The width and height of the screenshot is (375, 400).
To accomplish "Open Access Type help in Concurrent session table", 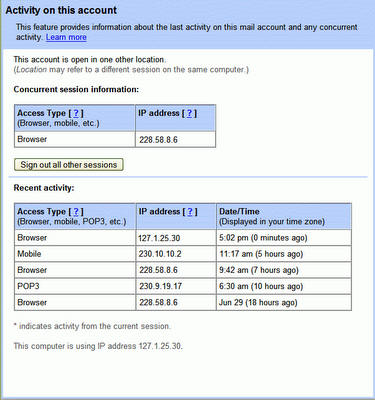I will point(76,113).
